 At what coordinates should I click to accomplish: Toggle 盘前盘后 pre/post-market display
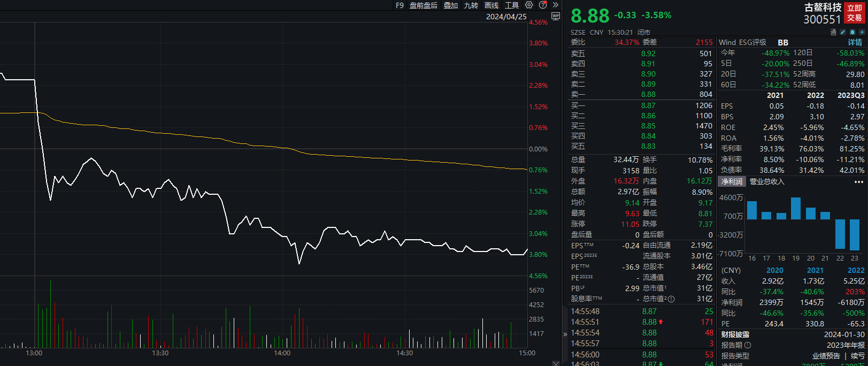(x=423, y=5)
